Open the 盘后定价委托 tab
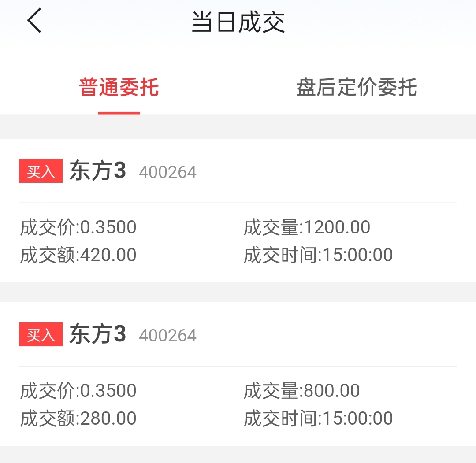 [357, 87]
